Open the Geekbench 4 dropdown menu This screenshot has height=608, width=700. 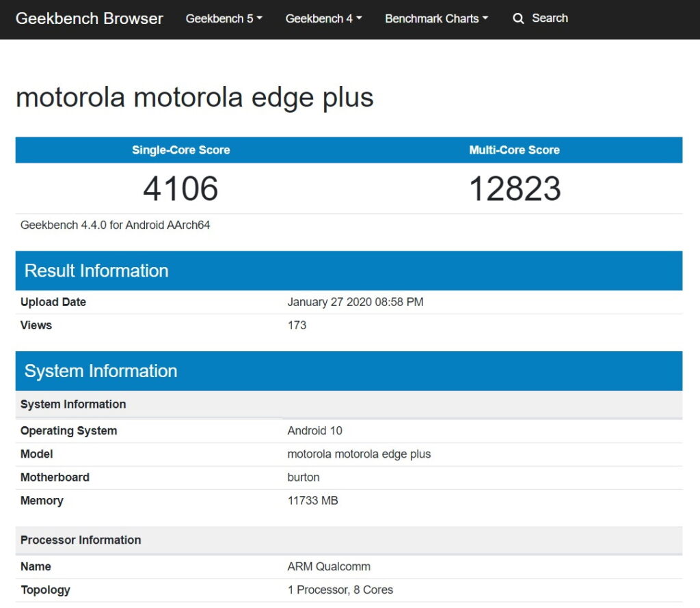[x=323, y=18]
